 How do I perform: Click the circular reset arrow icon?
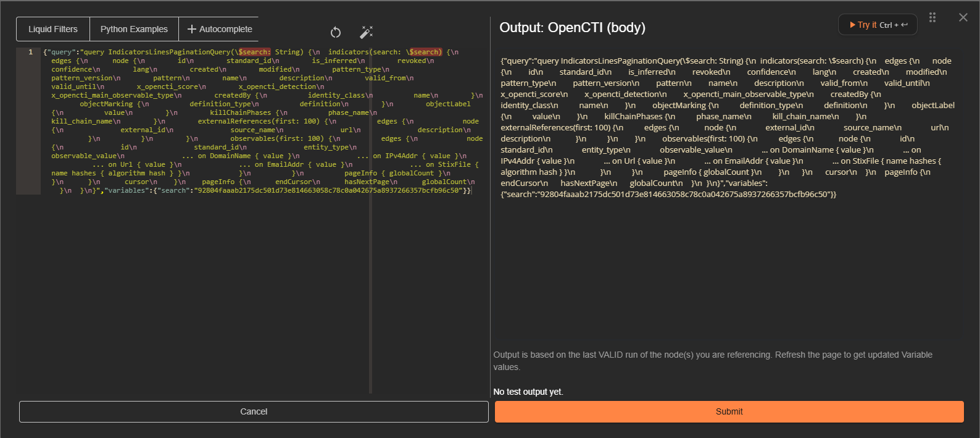336,32
